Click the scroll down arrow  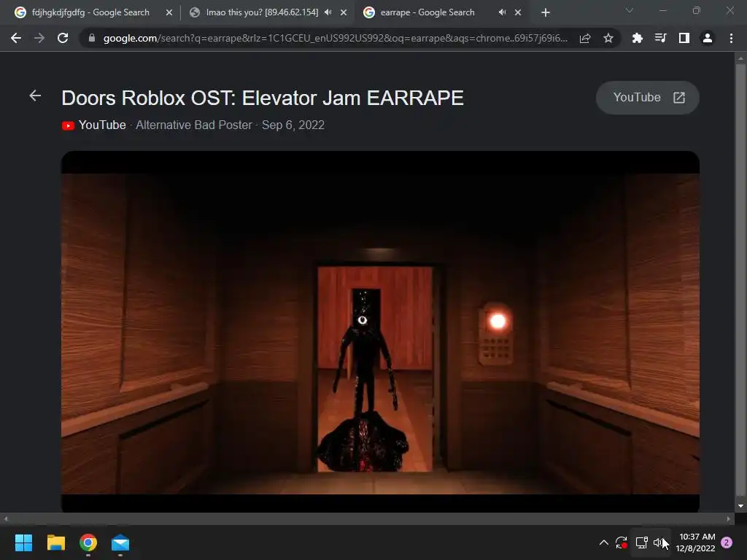[740, 506]
